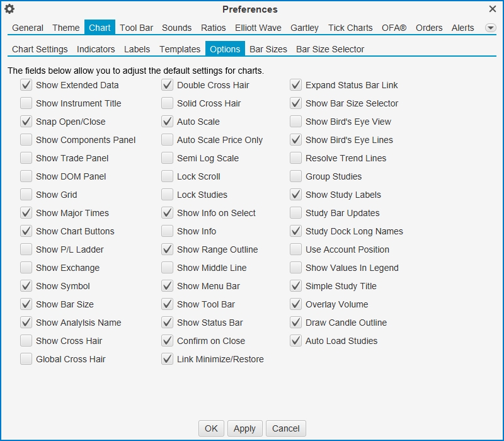Click the OK button
This screenshot has width=504, height=441.
[211, 428]
